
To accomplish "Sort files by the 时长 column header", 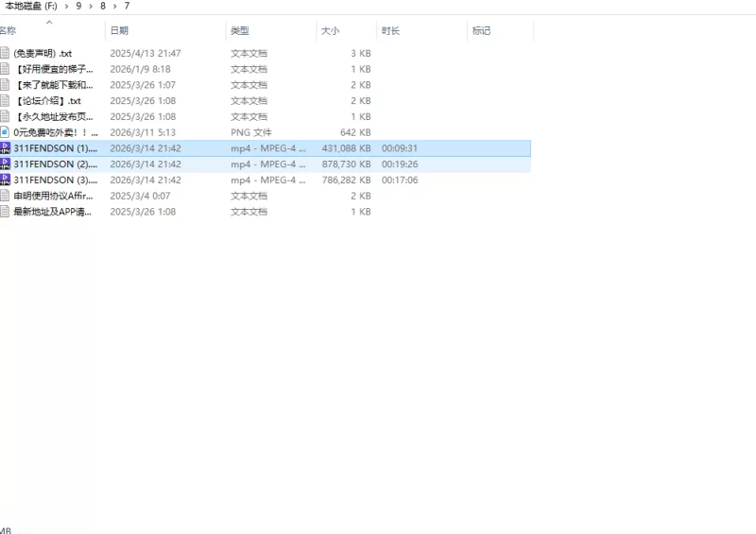I will (421, 31).
